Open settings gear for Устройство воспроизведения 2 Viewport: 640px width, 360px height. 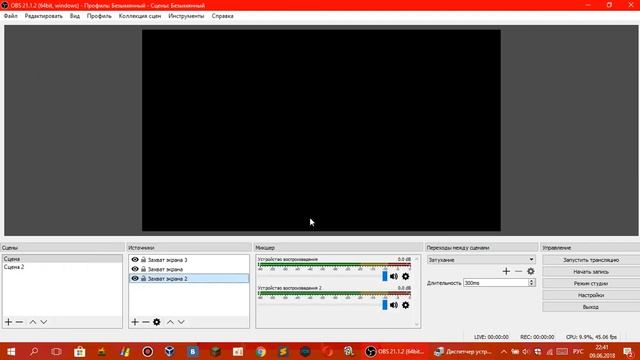coord(405,305)
